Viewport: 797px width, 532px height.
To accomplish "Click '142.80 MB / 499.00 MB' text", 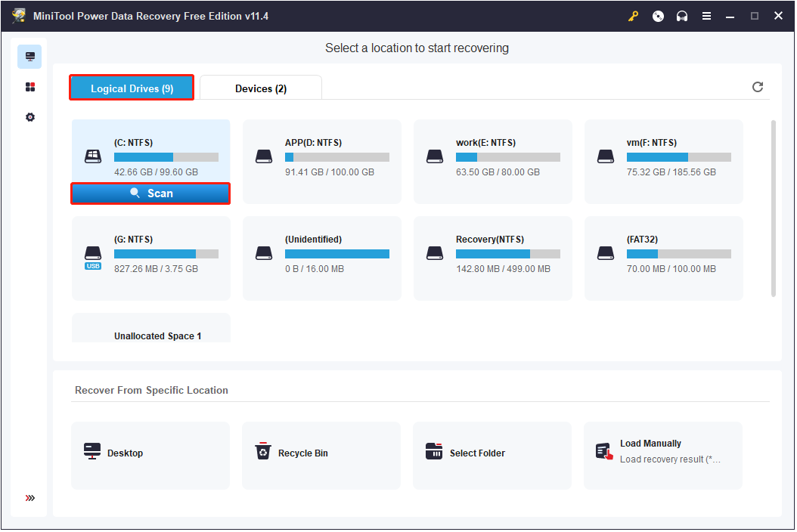I will 503,269.
